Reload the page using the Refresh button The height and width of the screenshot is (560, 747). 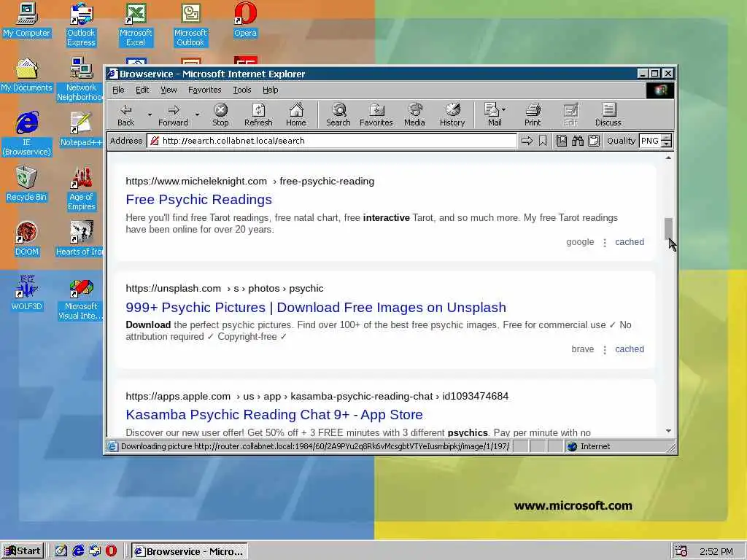pos(258,115)
